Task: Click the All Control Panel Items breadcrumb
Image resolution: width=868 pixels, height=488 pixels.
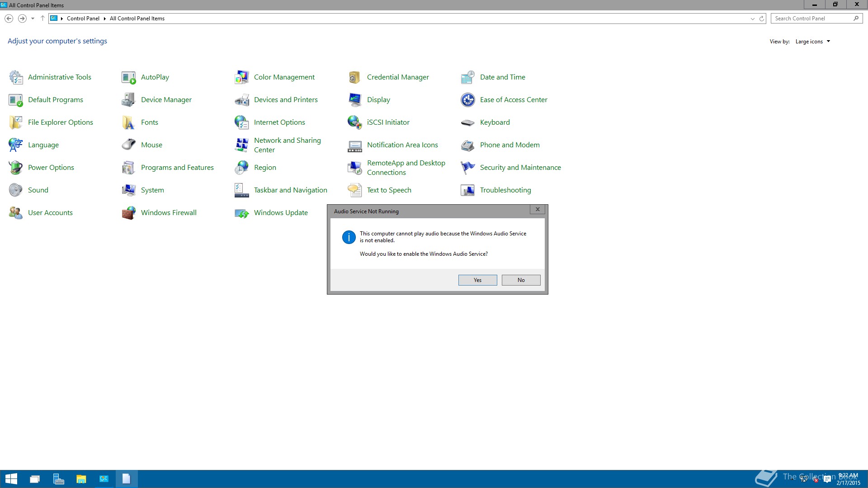Action: 137,19
